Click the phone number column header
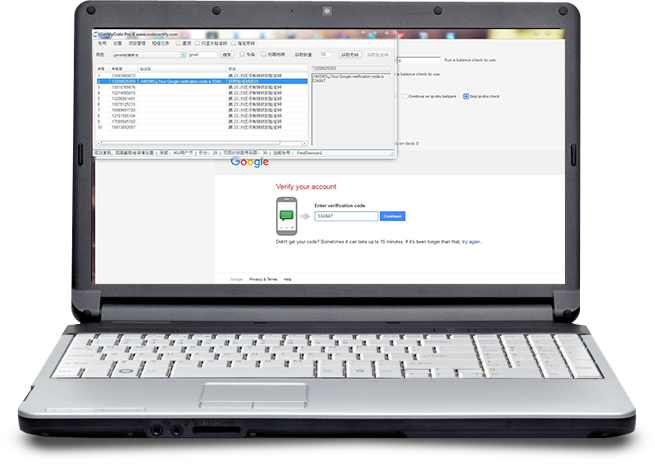 click(x=124, y=69)
